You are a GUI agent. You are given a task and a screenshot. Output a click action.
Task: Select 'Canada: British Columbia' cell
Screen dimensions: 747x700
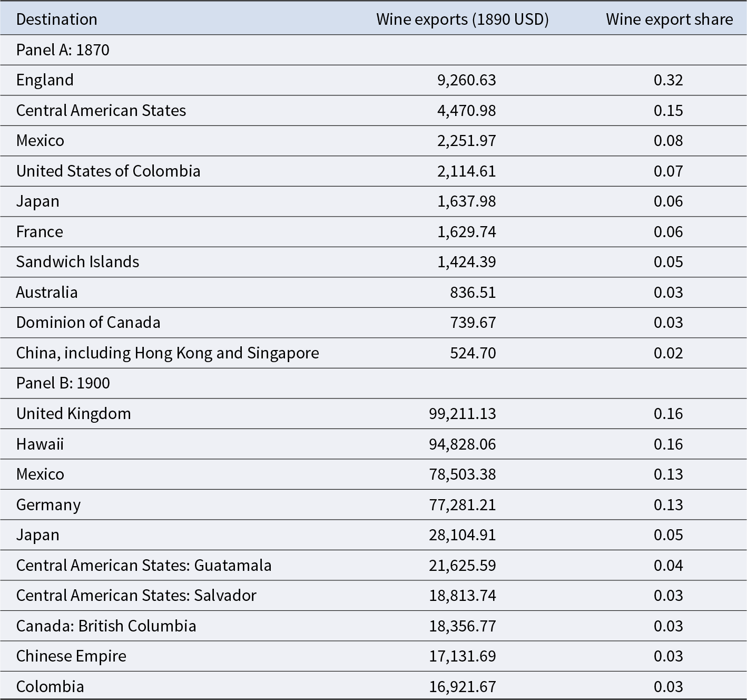pos(106,626)
